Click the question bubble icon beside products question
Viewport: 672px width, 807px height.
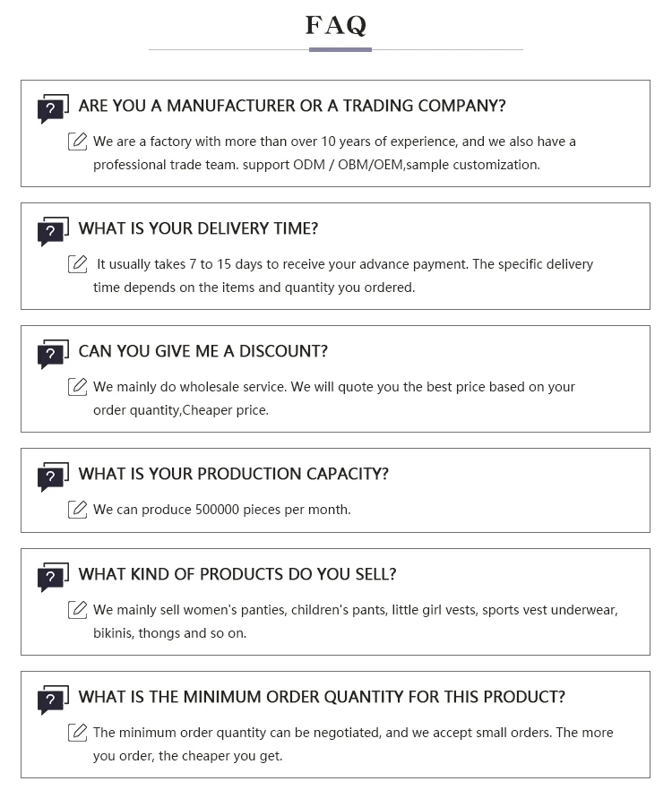pyautogui.click(x=52, y=577)
